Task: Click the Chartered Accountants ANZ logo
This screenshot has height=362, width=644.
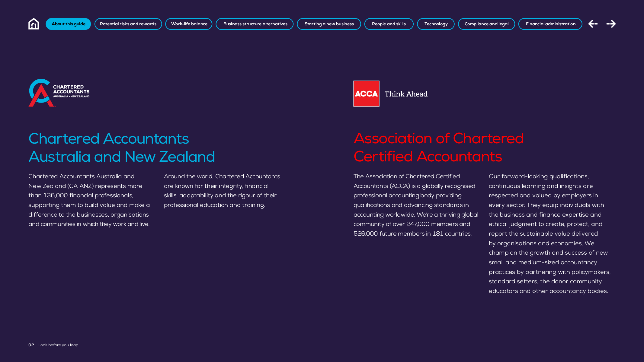Action: 59,93
